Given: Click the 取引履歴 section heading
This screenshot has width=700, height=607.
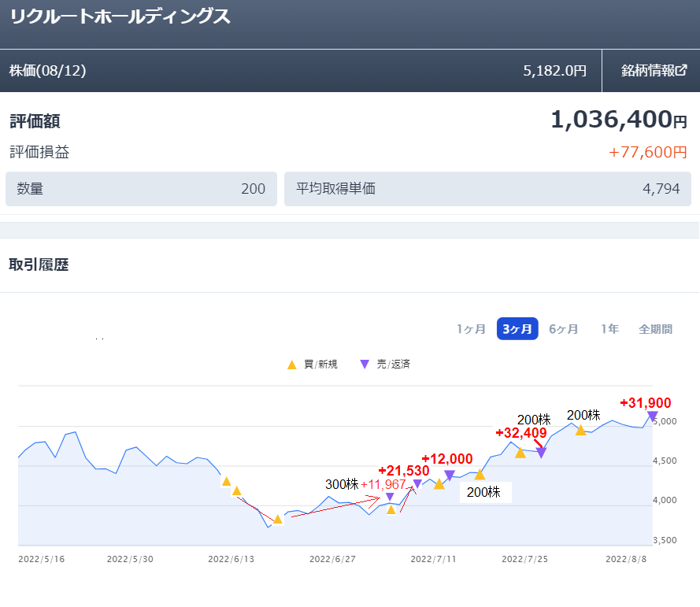Looking at the screenshot, I should [x=39, y=265].
